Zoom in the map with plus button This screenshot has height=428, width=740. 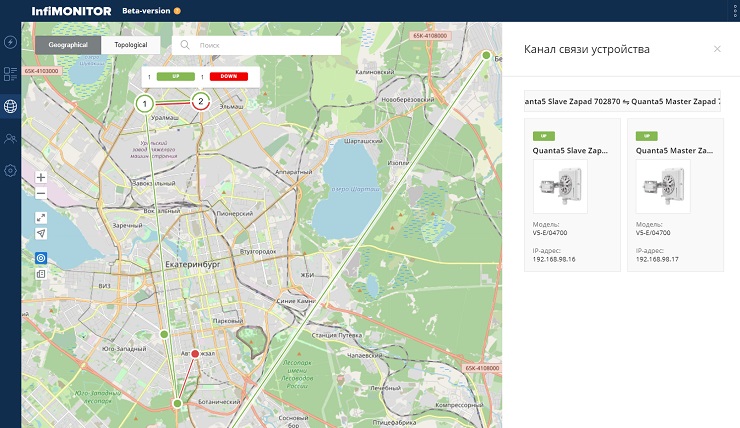41,177
